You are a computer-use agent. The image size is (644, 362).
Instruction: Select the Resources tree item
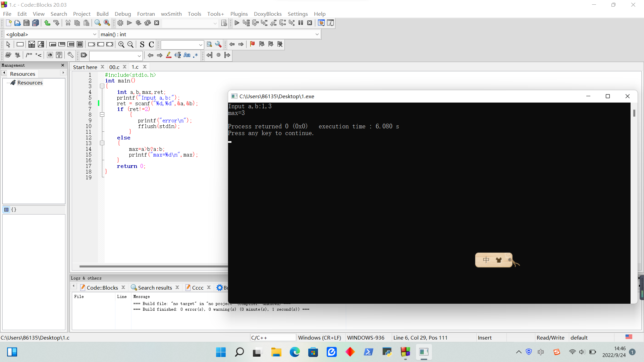click(x=30, y=83)
